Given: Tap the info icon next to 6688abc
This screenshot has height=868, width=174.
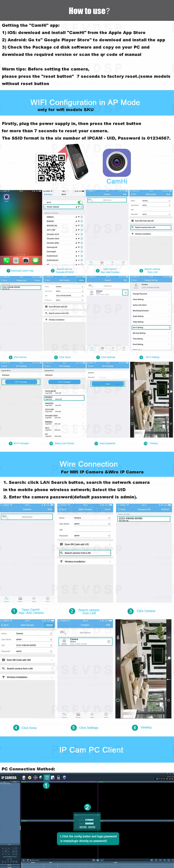Looking at the screenshot, I should pos(81,217).
